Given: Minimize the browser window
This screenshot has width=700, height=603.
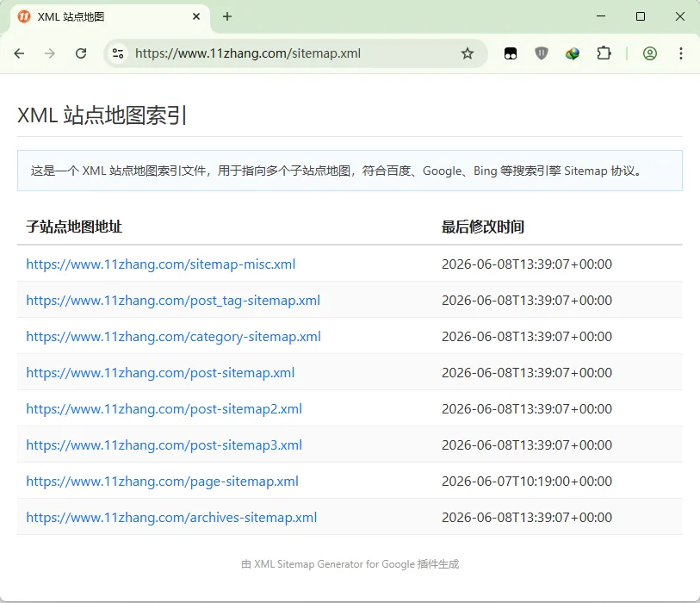Looking at the screenshot, I should (601, 16).
